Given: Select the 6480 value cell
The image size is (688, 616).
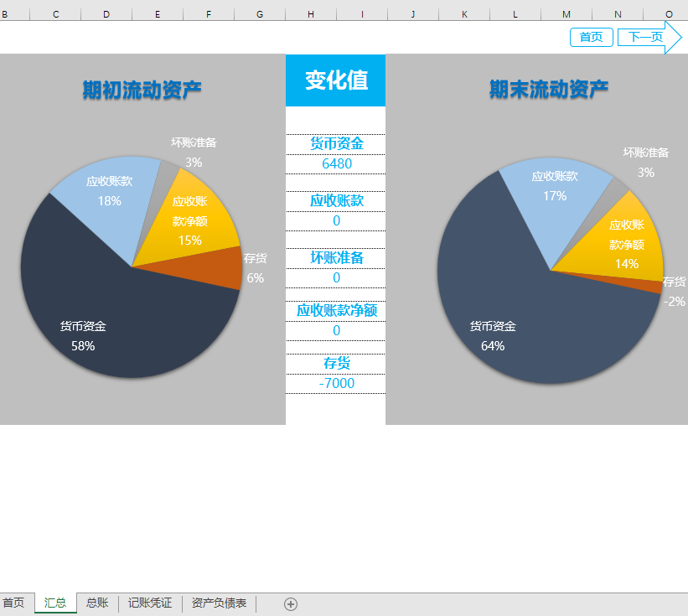Looking at the screenshot, I should point(336,164).
